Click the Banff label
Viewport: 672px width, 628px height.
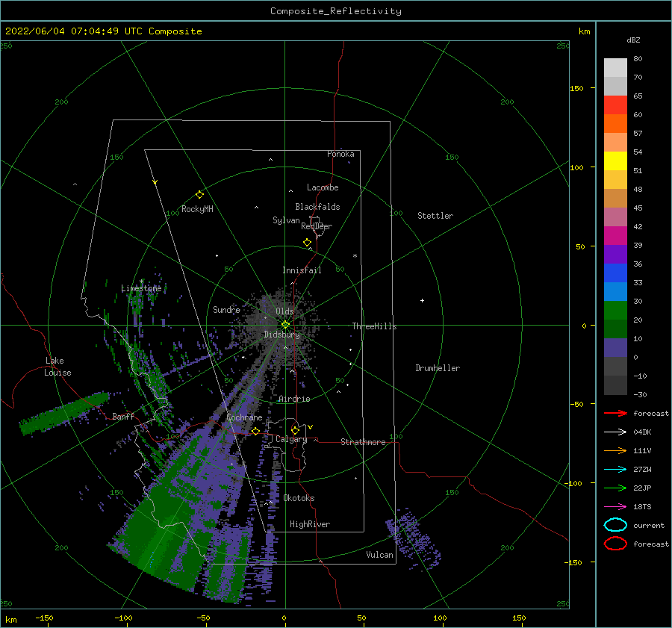point(123,416)
